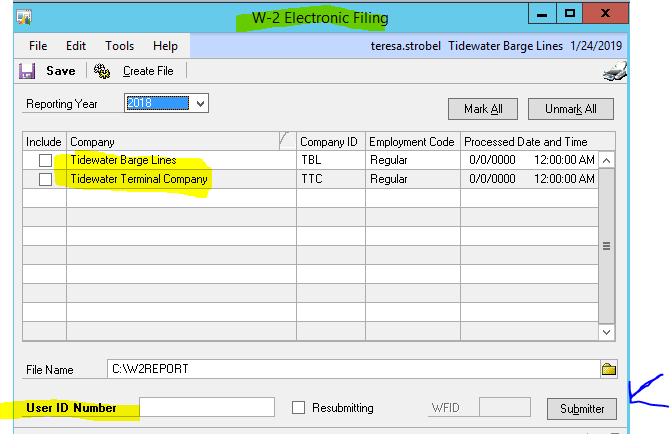Click Create File in the toolbar

pyautogui.click(x=148, y=71)
